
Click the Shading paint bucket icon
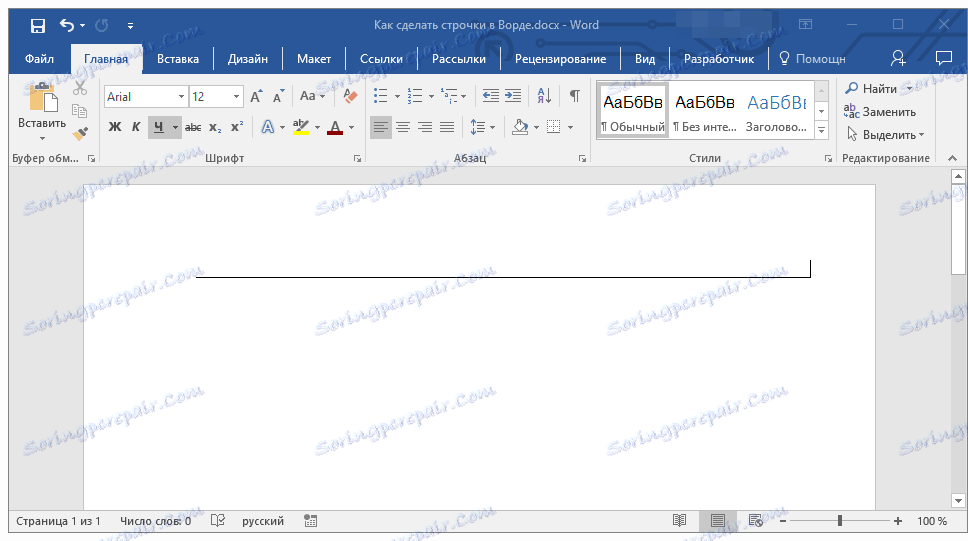(x=520, y=127)
